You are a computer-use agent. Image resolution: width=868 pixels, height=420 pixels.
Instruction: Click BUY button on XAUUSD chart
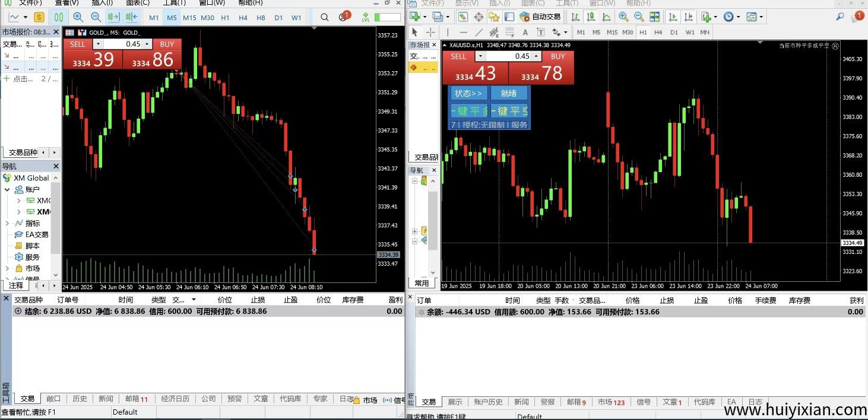tap(557, 56)
